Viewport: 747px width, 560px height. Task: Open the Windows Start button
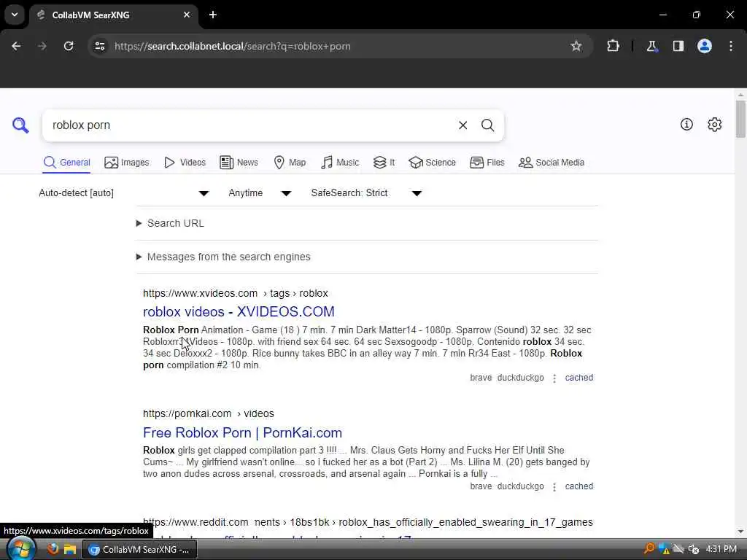(x=21, y=549)
